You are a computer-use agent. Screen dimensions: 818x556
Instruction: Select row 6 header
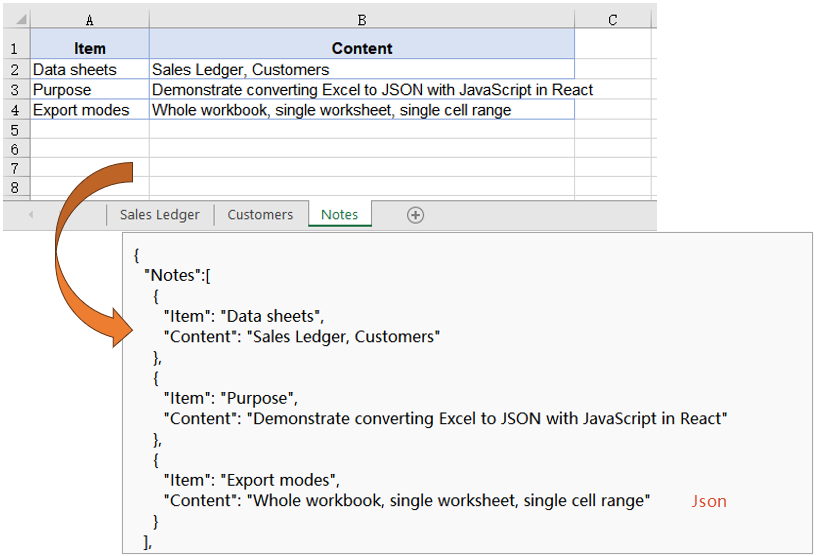click(15, 149)
